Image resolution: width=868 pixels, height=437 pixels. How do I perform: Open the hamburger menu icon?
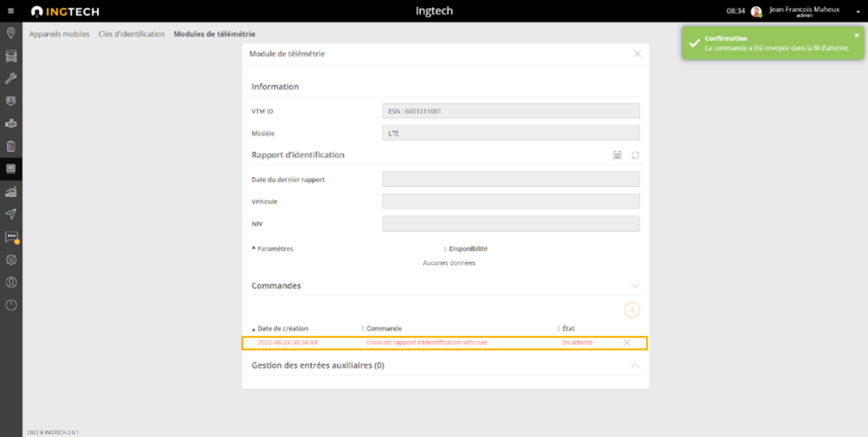coord(11,11)
